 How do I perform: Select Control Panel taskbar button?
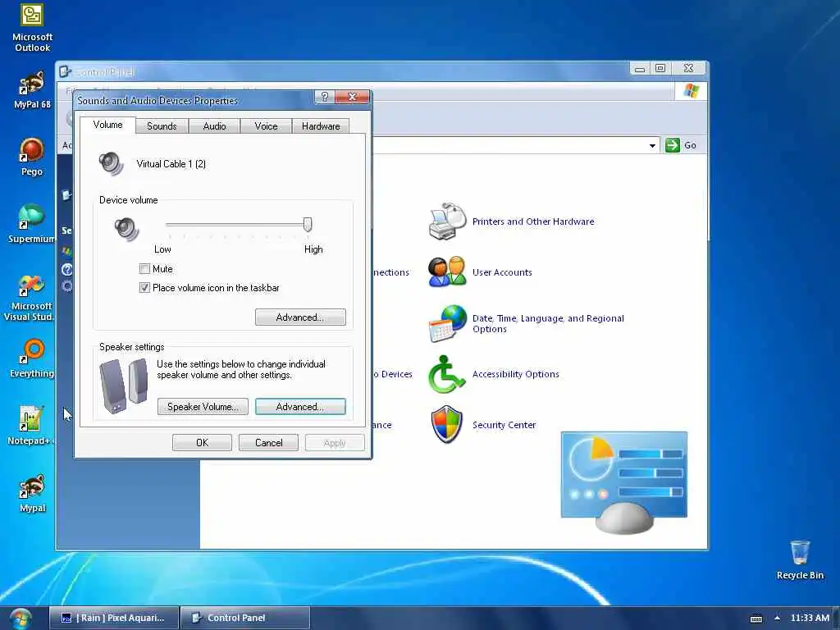coord(245,618)
